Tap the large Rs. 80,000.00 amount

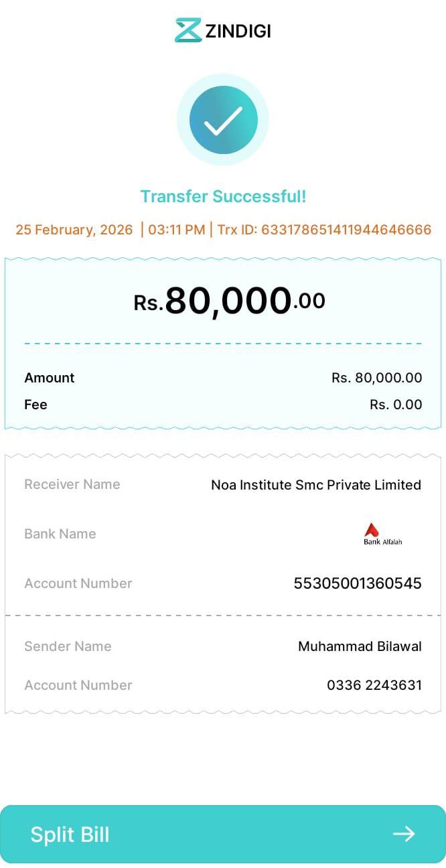click(x=230, y=301)
